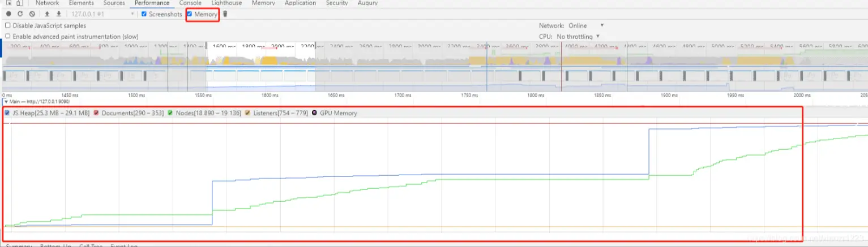
Task: Switch to the Console tab
Action: [190, 3]
